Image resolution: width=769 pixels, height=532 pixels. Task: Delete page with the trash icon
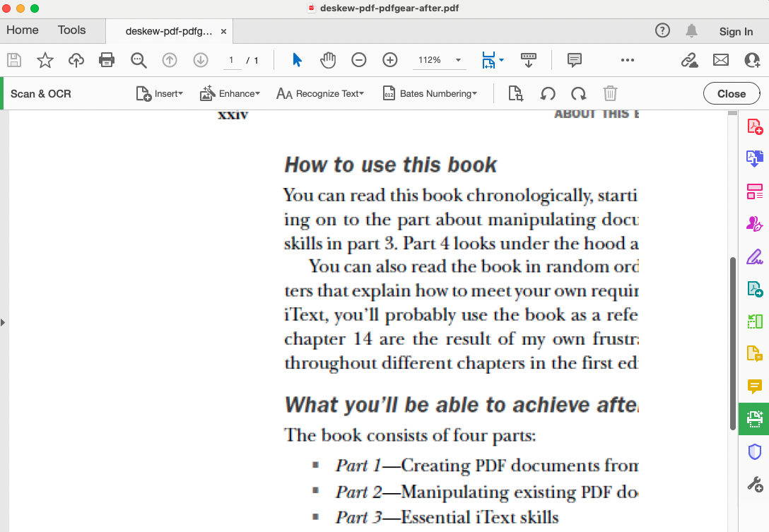click(x=610, y=93)
